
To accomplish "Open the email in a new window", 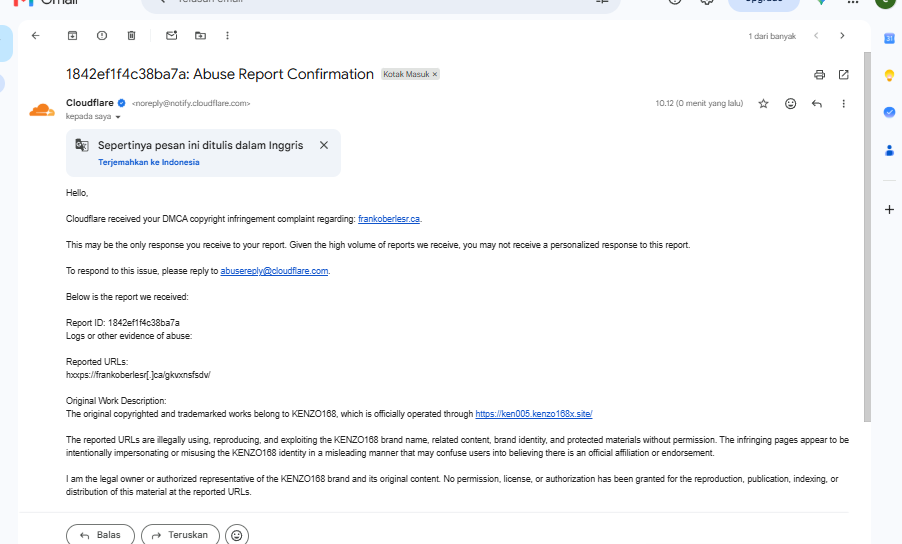I will (x=843, y=75).
